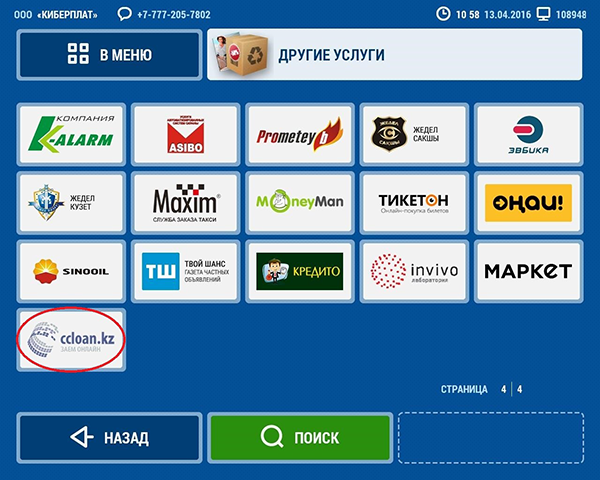Open the Жедел Сақшы security tile
The width and height of the screenshot is (600, 480).
point(414,134)
